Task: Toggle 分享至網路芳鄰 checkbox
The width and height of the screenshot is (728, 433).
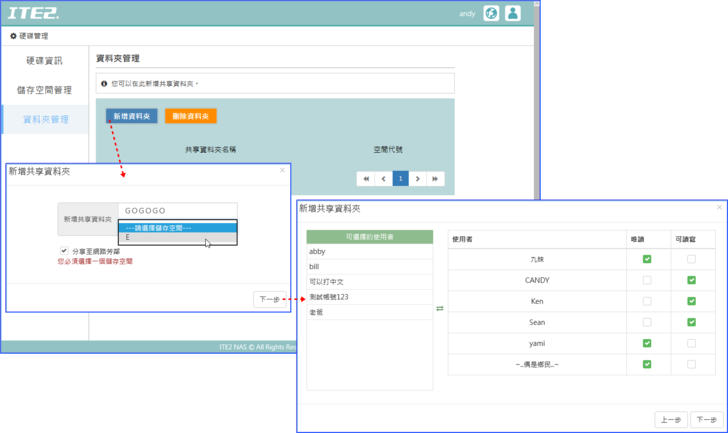Action: [65, 251]
